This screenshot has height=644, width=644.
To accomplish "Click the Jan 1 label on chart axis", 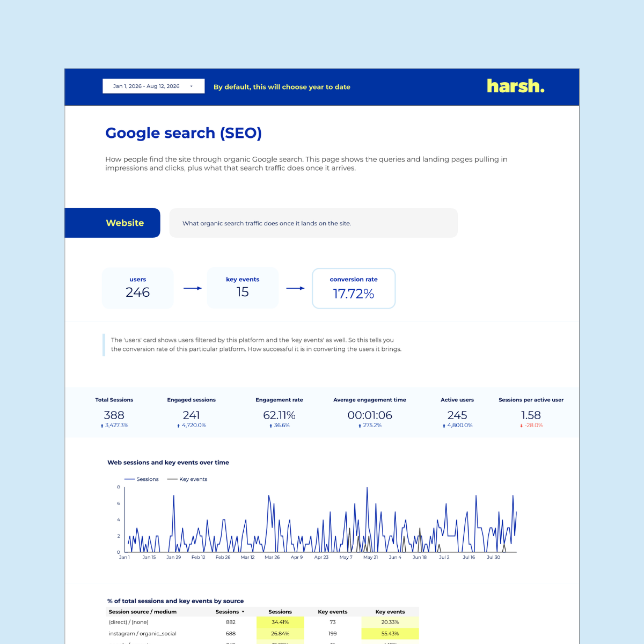I will coord(124,557).
